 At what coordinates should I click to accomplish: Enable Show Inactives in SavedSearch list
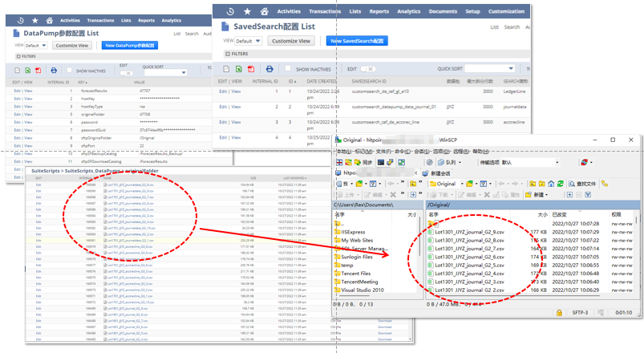[x=289, y=70]
